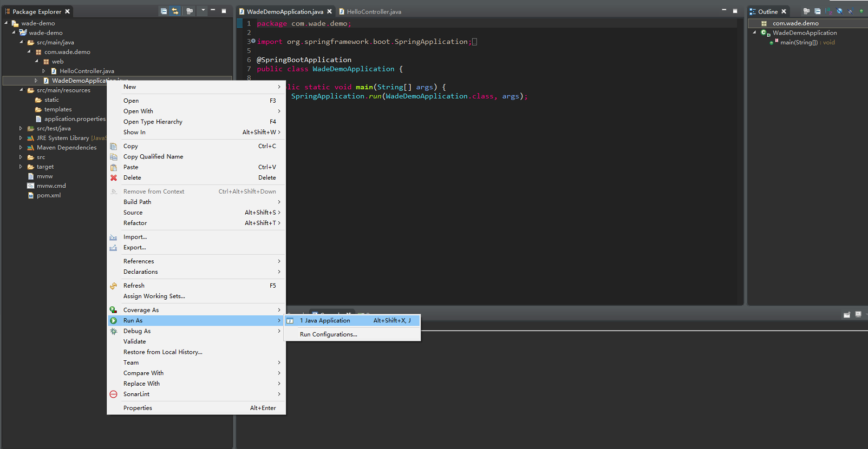Maximize the editor area
Screen dimensions: 868x449
coord(735,11)
